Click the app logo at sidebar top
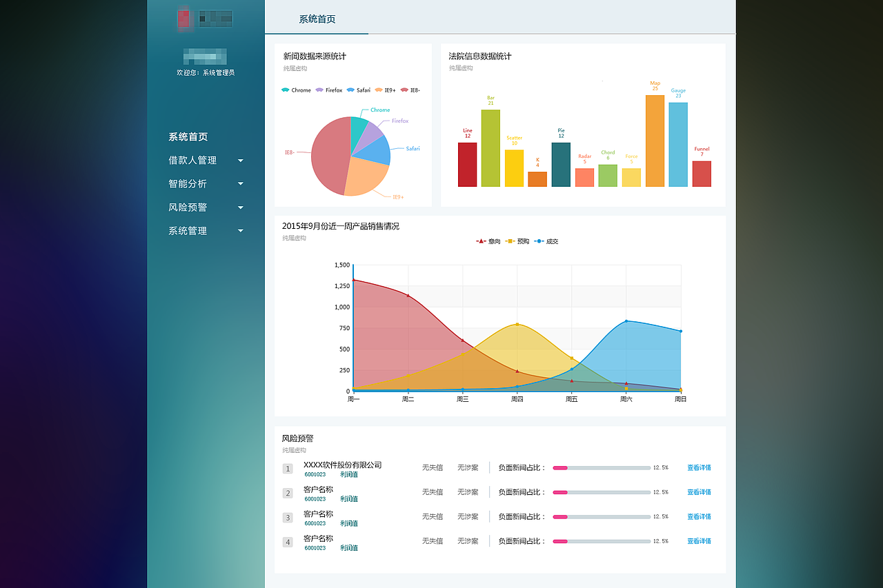This screenshot has width=883, height=588. (x=206, y=19)
